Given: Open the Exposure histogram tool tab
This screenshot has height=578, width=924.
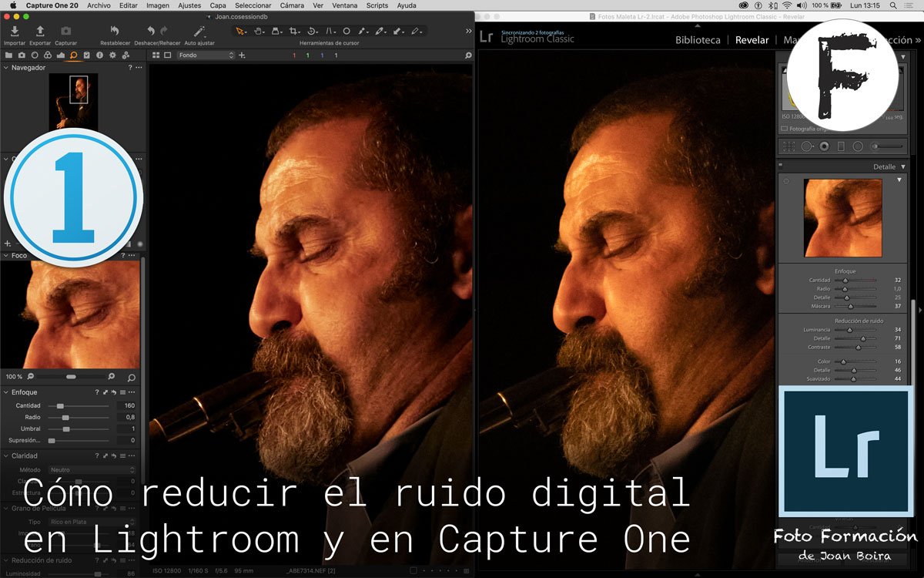Looking at the screenshot, I should [60, 55].
